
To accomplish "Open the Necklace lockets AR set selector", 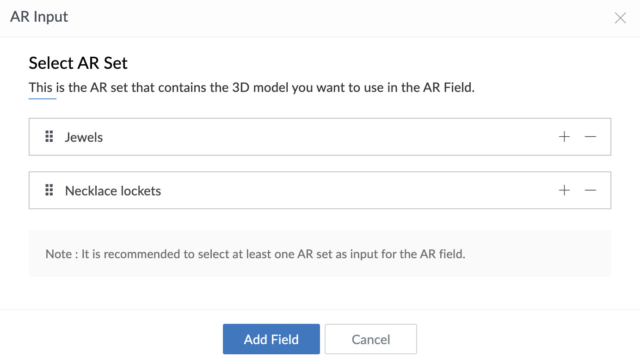I will tap(320, 190).
